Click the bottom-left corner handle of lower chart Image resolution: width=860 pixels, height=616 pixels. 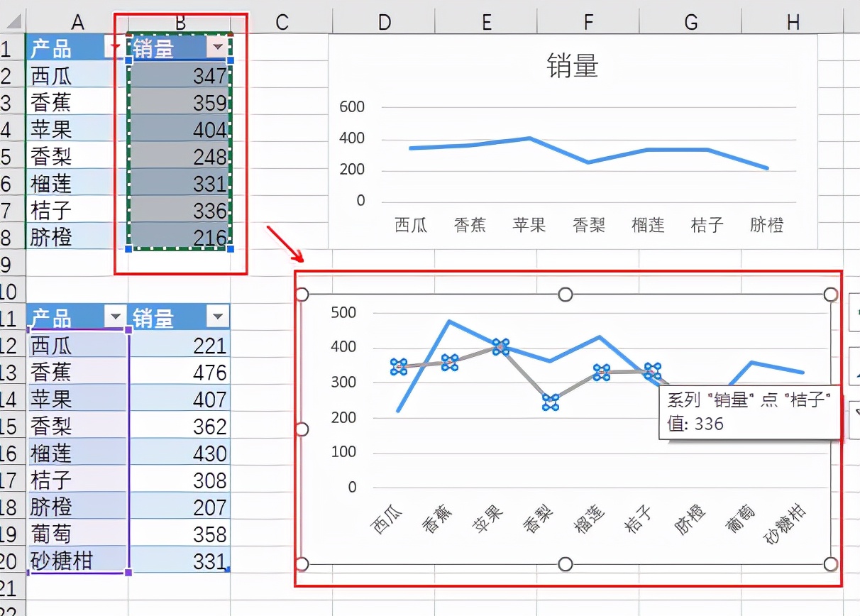302,564
